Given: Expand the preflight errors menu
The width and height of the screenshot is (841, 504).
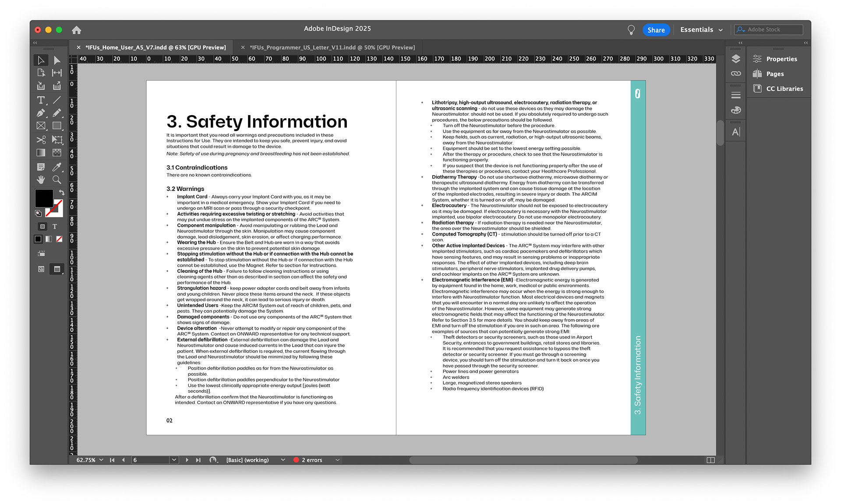Looking at the screenshot, I should point(337,460).
